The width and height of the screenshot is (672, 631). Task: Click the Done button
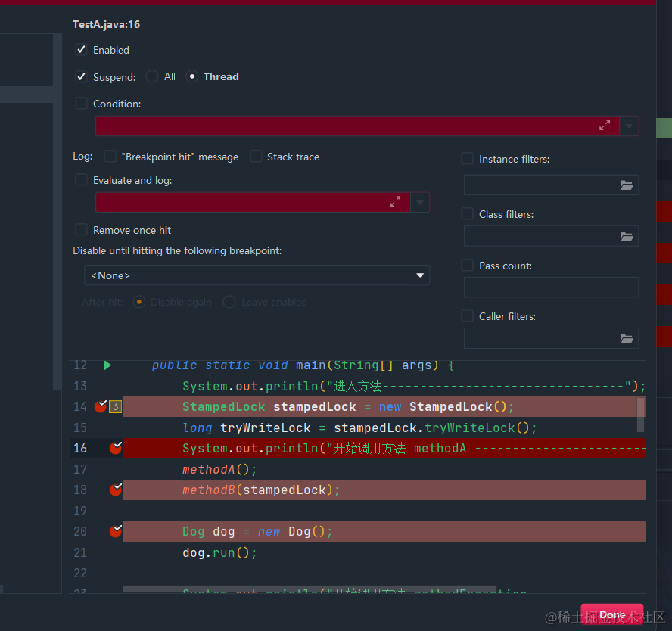(x=612, y=614)
